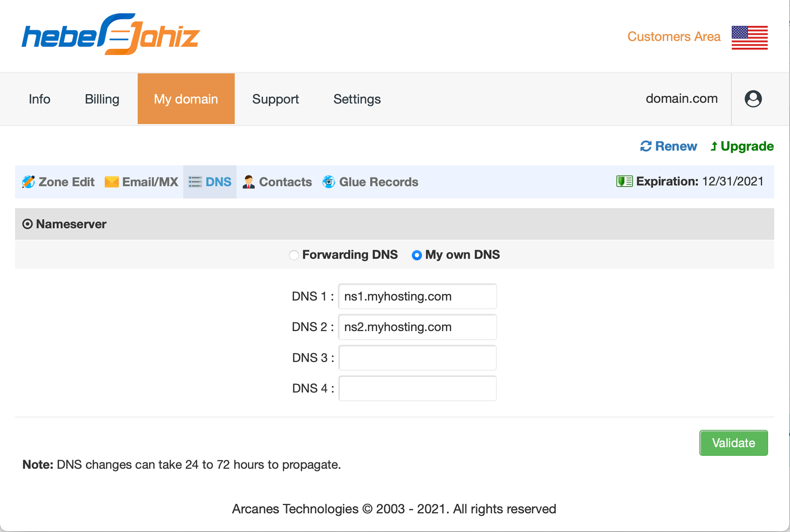Click the DNS propagation note text
The height and width of the screenshot is (532, 790).
click(x=182, y=464)
